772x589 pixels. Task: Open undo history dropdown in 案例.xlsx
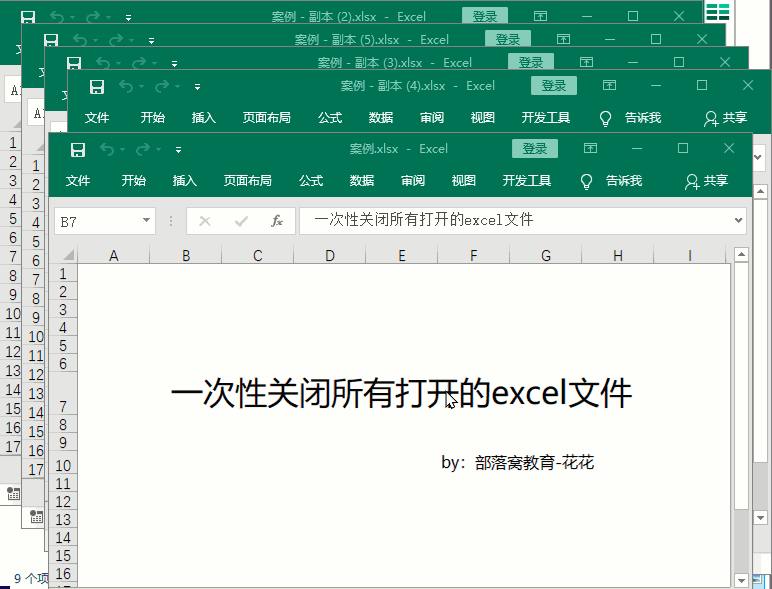tap(122, 150)
